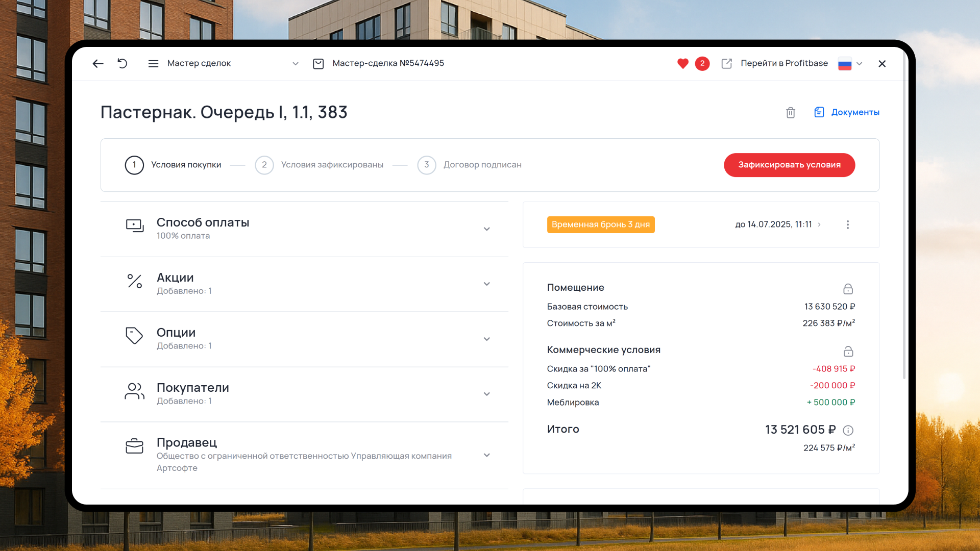Viewport: 980px width, 551px height.
Task: Open booking expiry date до 14.07.2025, 11:11
Action: click(x=778, y=224)
